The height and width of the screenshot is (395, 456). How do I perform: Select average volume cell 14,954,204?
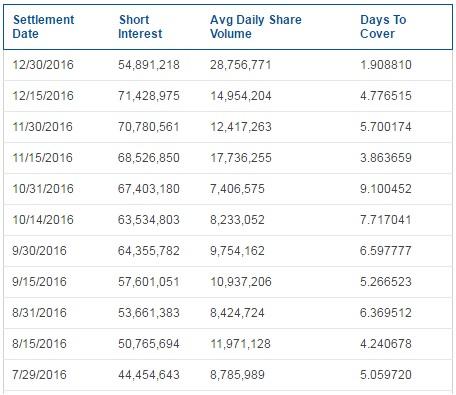[241, 96]
